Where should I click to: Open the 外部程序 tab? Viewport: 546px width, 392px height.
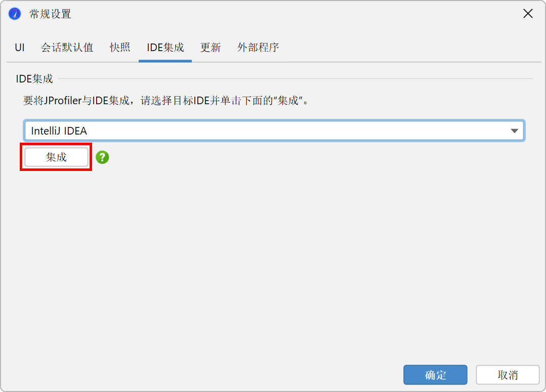click(258, 48)
